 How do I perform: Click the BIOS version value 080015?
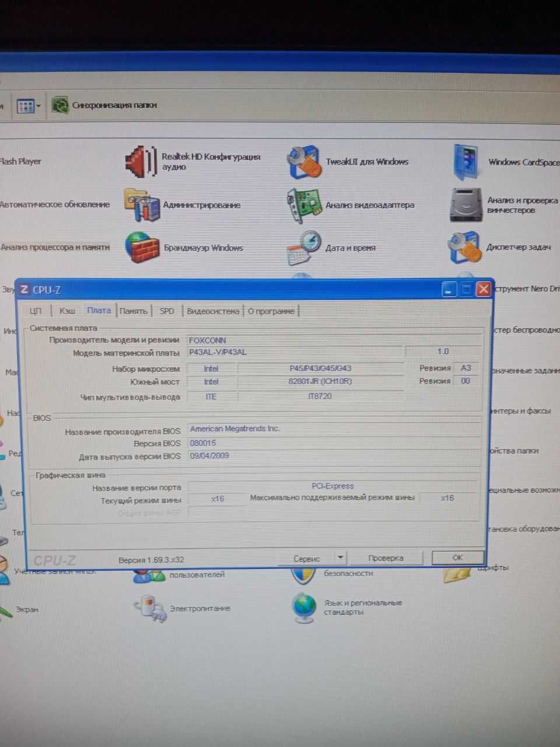pos(335,444)
